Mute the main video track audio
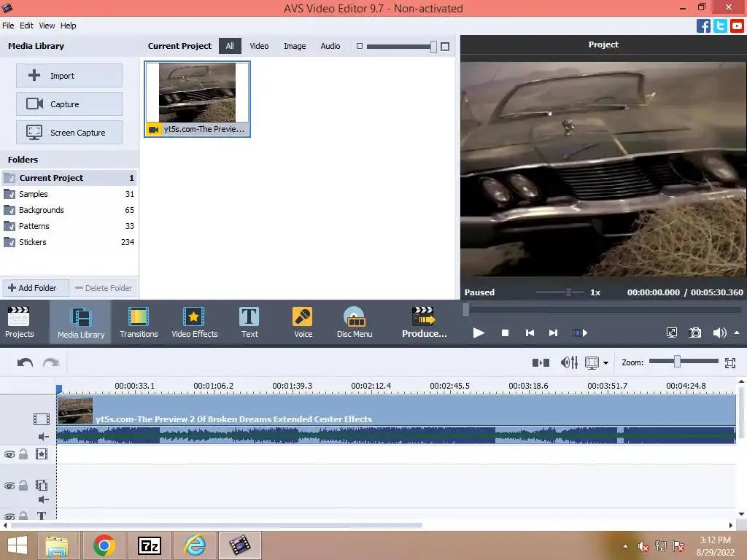The width and height of the screenshot is (747, 560). (x=43, y=437)
